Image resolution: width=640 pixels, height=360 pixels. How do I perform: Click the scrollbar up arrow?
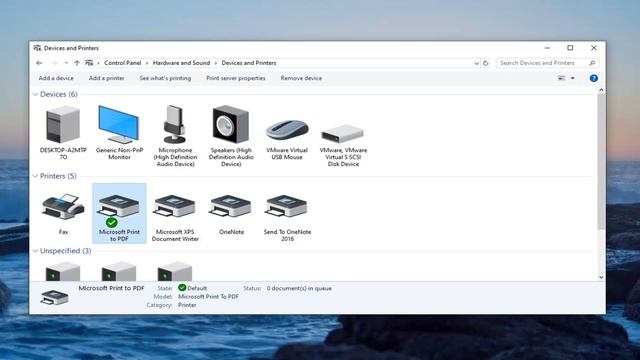pos(601,90)
